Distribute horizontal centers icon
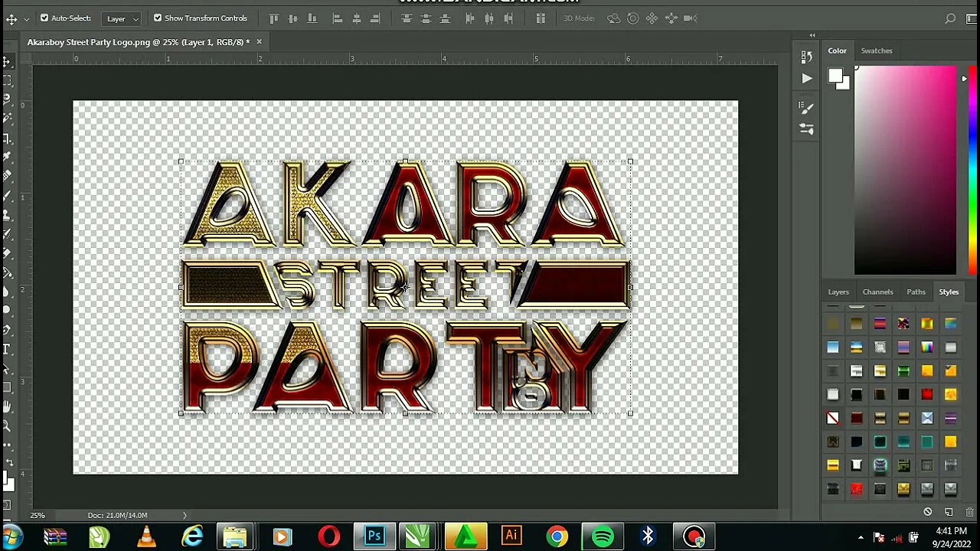 pyautogui.click(x=488, y=18)
